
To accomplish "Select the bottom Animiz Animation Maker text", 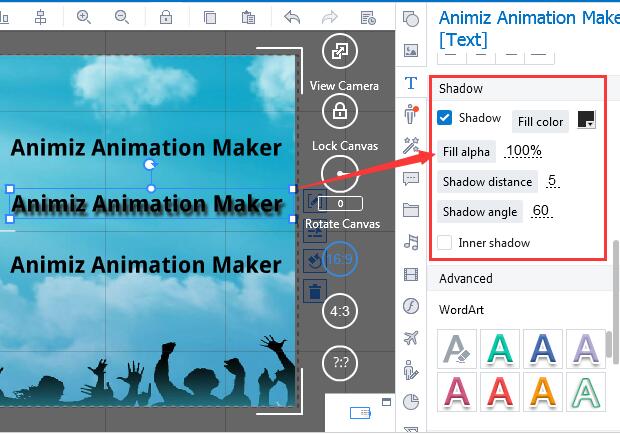I will (x=146, y=264).
